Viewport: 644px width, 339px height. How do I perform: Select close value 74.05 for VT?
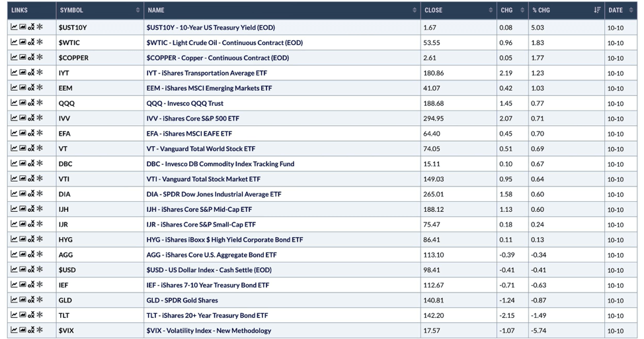(x=432, y=149)
